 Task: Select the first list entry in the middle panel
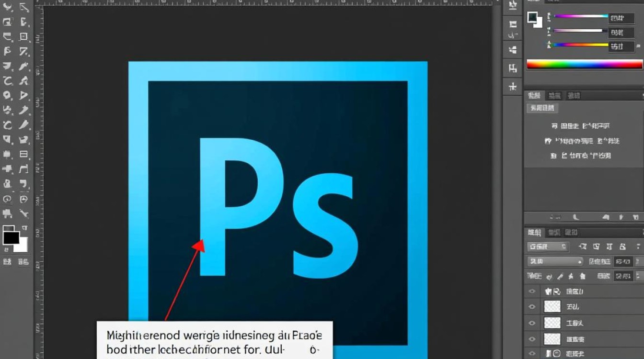[580, 126]
